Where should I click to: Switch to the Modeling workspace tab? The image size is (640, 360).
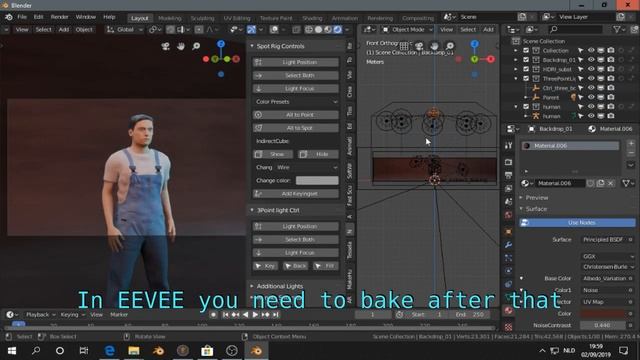tap(169, 18)
